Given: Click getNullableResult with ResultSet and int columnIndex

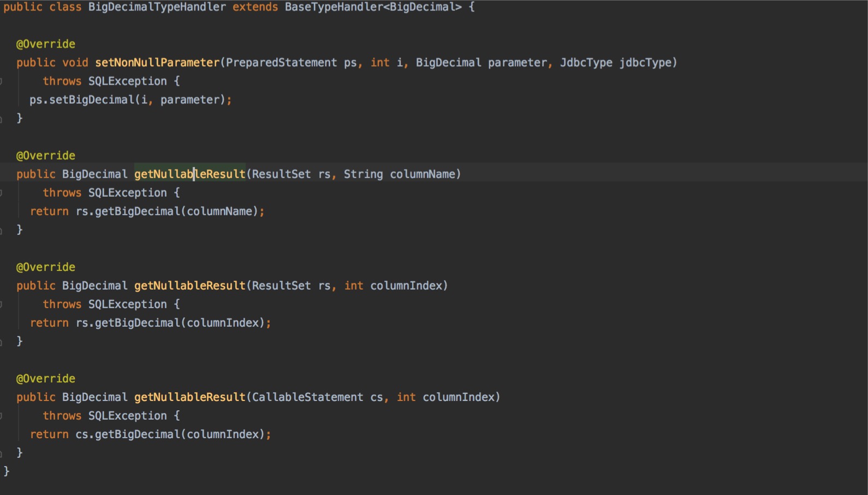Looking at the screenshot, I should [x=190, y=285].
